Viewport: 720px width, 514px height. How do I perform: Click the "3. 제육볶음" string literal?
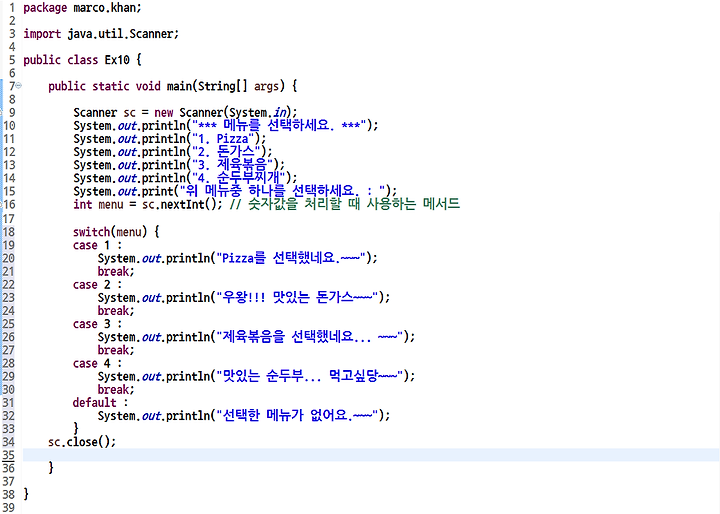[x=232, y=164]
